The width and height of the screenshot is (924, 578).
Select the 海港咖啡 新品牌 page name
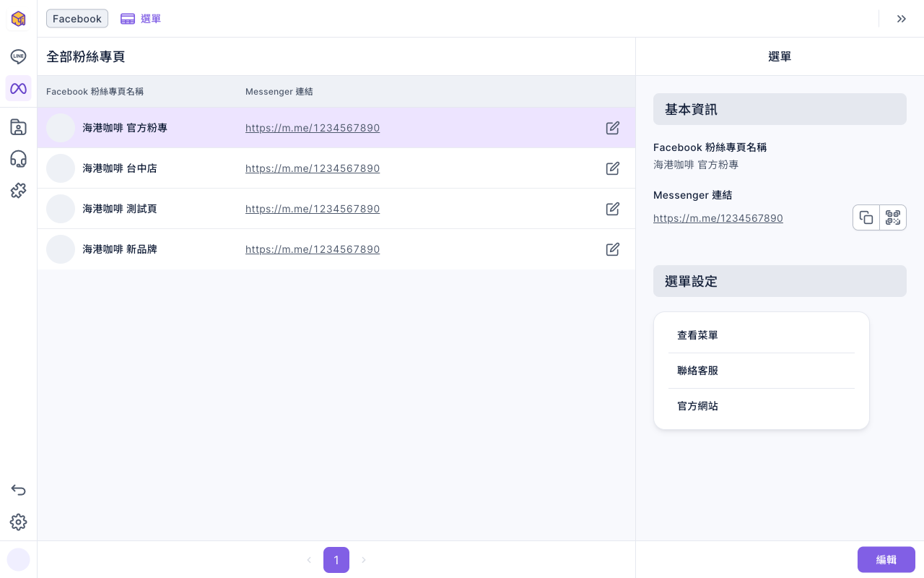120,249
